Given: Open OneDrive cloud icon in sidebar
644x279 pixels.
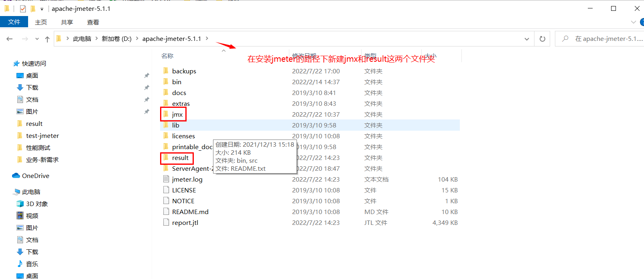Looking at the screenshot, I should point(16,176).
